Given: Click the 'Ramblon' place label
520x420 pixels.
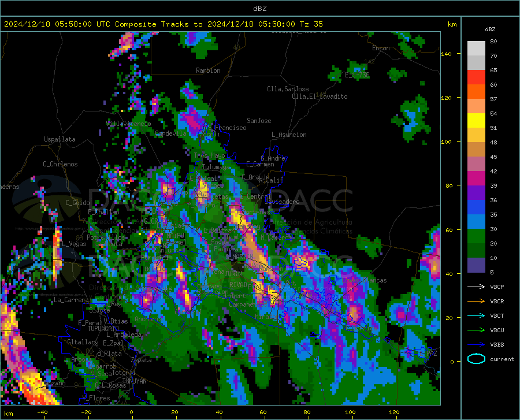Looking at the screenshot, I should click(208, 70).
